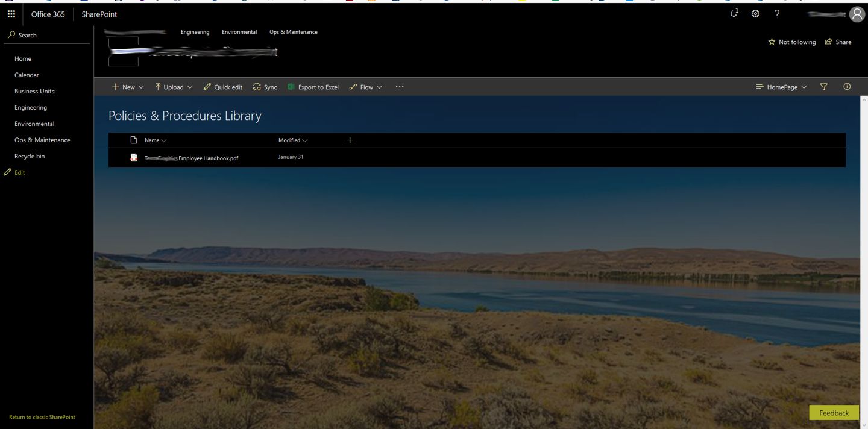Open the user profile avatar
This screenshot has width=868, height=429.
(x=857, y=14)
